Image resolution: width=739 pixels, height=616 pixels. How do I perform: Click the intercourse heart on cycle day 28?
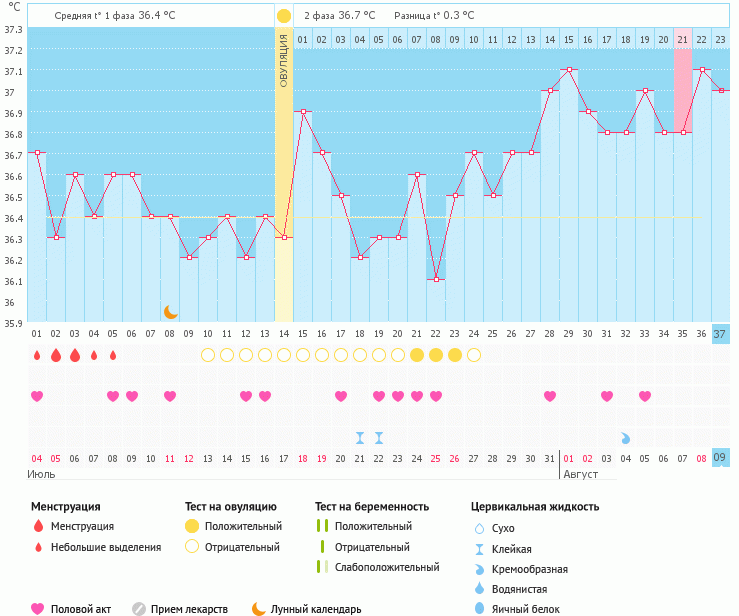(x=549, y=396)
